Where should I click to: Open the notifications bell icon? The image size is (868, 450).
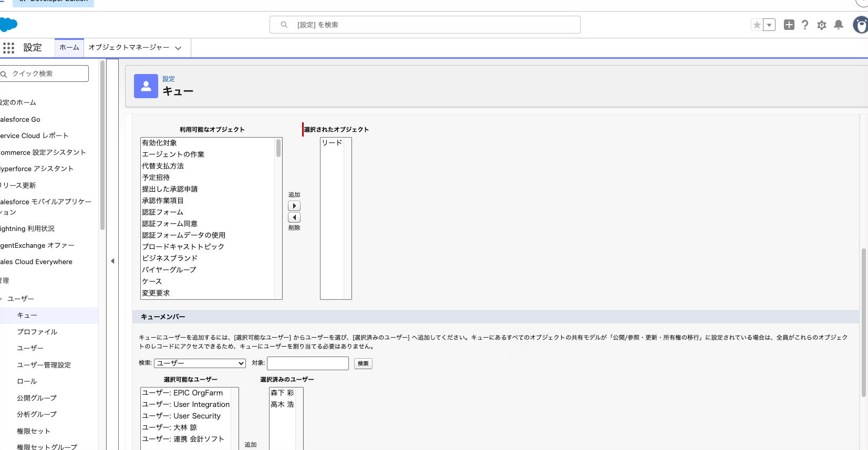tap(839, 25)
